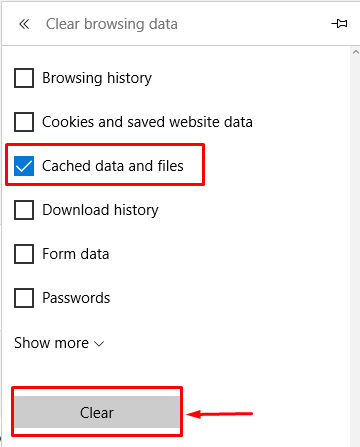Viewport: 360px width, 447px height.
Task: Click the Clear browsing data title
Action: pos(112,24)
